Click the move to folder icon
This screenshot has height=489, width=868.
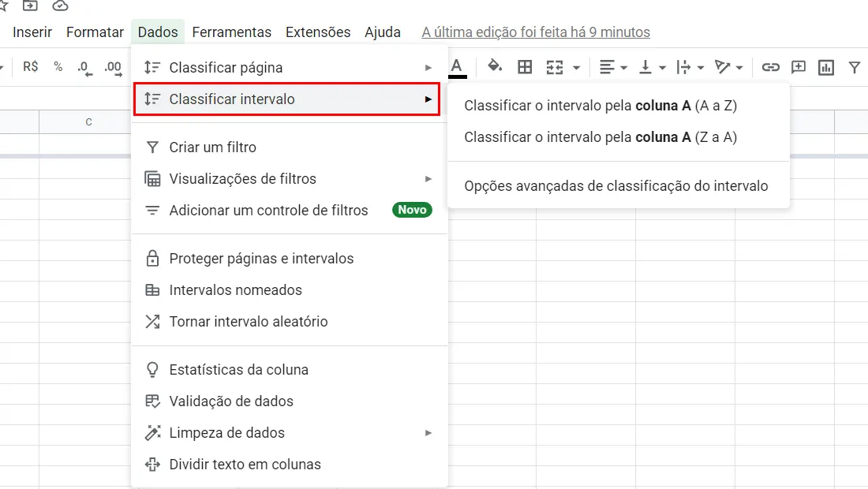tap(30, 6)
